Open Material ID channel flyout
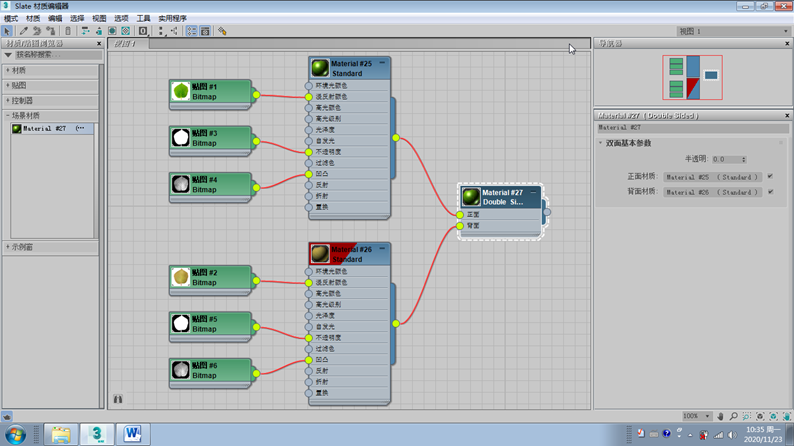Viewport: 794px width, 446px height. coord(143,31)
